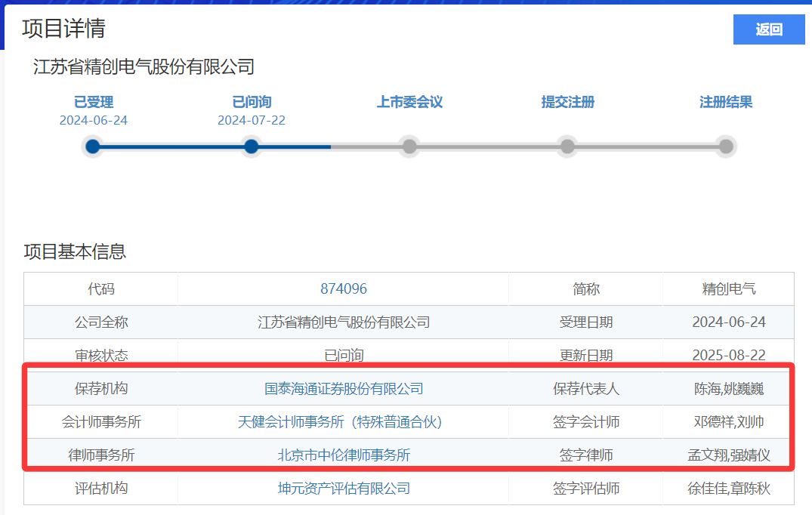This screenshot has width=812, height=515.
Task: Click the 注册结果 progress dot
Action: pyautogui.click(x=726, y=146)
